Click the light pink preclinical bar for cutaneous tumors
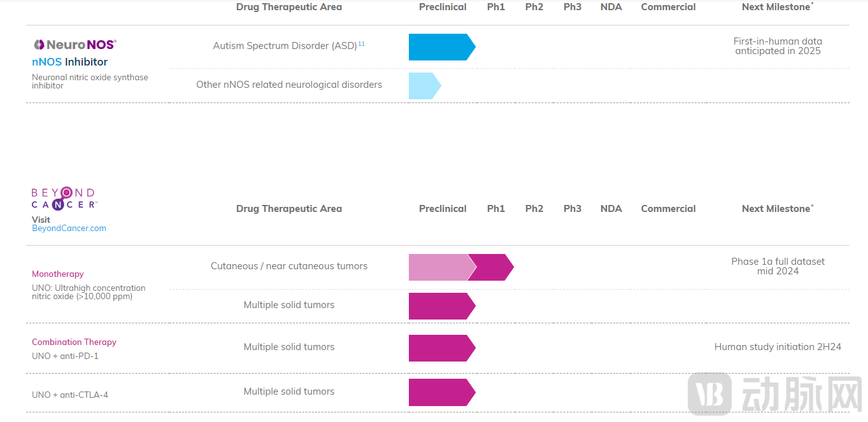The height and width of the screenshot is (422, 868). pyautogui.click(x=438, y=267)
